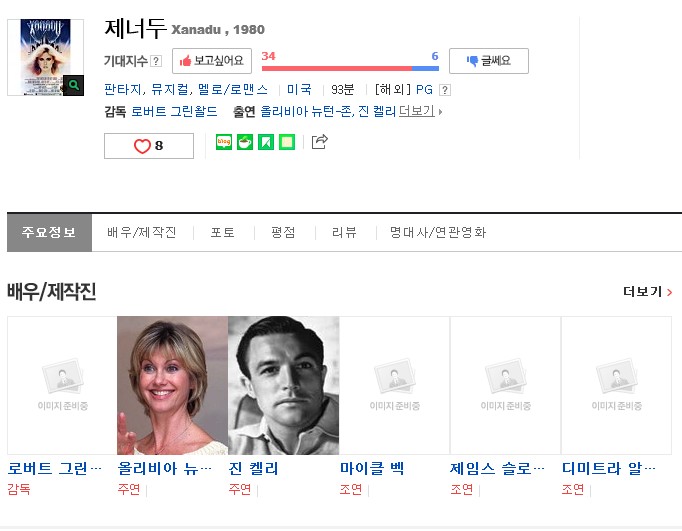Click the green bookmark share icon

(x=266, y=142)
